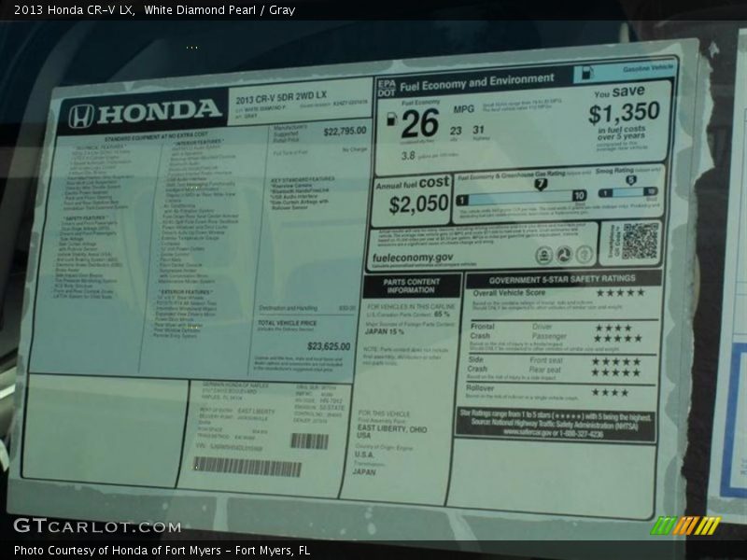Click the NHTSA star ratings source note
Screen dimensions: 747x560
coord(555,426)
